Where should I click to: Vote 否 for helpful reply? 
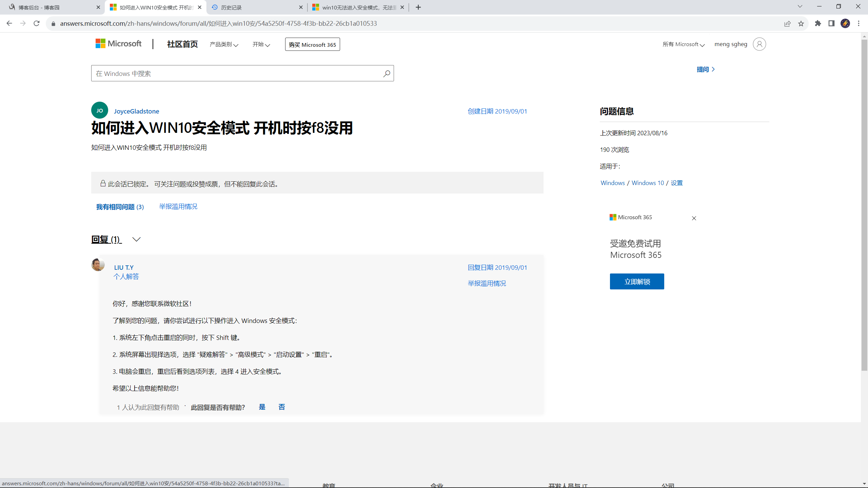(x=281, y=407)
